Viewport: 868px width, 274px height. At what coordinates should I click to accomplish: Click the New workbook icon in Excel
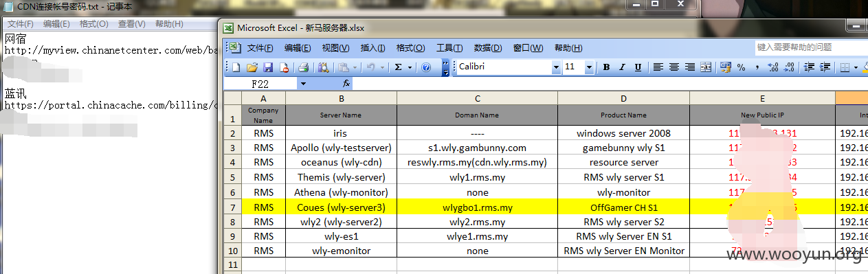point(236,67)
